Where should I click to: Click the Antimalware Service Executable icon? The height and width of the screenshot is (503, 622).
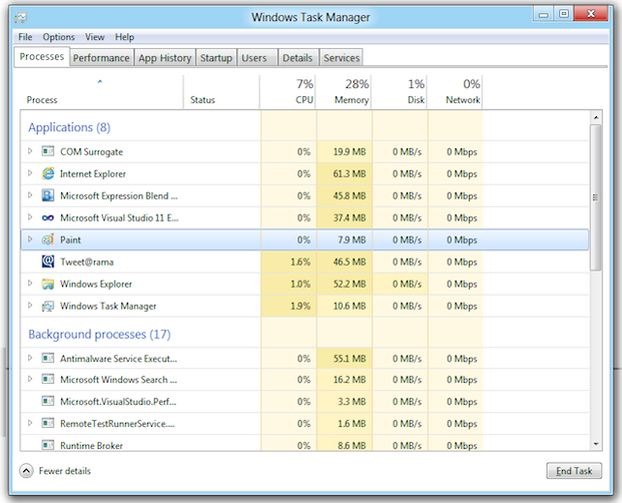pos(48,358)
